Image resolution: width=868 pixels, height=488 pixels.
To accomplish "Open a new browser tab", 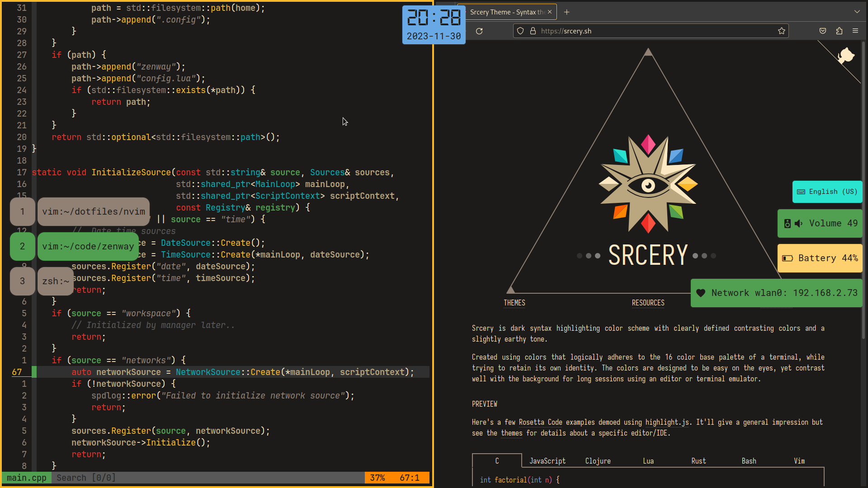I will [566, 12].
